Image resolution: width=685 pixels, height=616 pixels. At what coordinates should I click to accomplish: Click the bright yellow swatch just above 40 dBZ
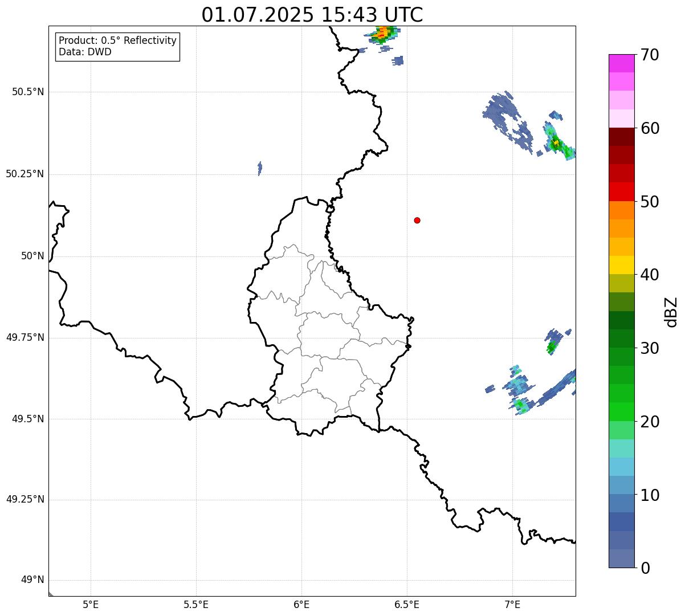coord(622,265)
